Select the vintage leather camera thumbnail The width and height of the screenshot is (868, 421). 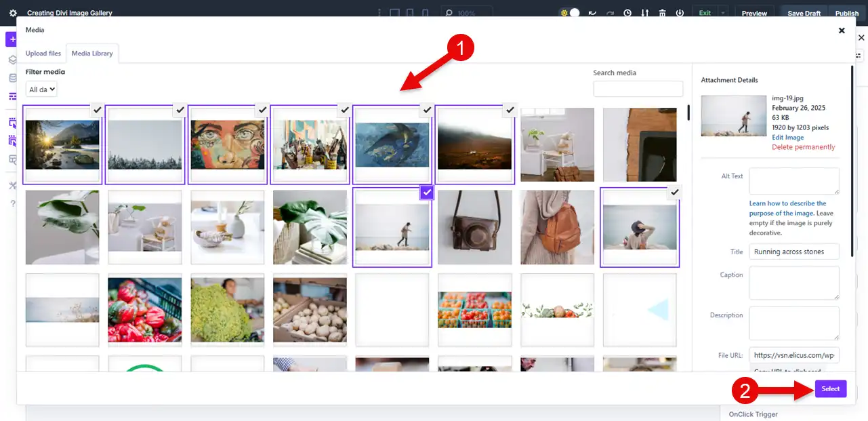pyautogui.click(x=474, y=227)
